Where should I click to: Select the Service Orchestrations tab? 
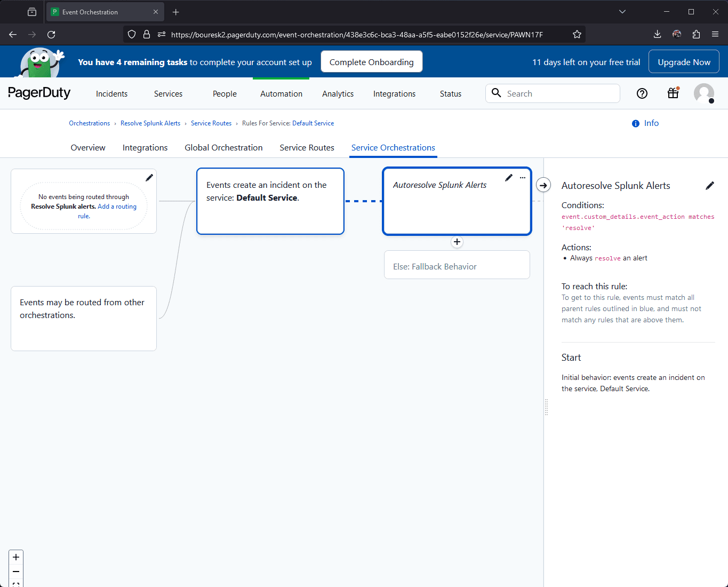click(x=393, y=148)
